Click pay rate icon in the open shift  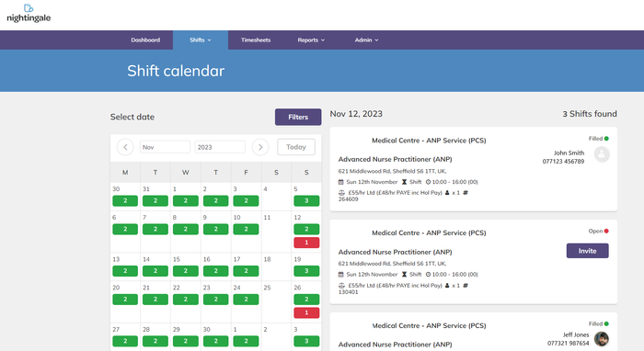pyautogui.click(x=341, y=285)
